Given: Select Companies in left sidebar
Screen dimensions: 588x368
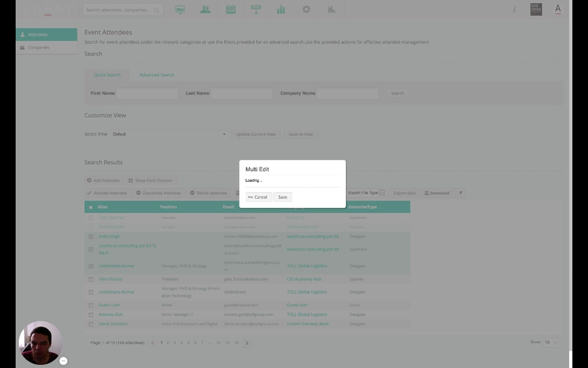Looking at the screenshot, I should [x=46, y=47].
